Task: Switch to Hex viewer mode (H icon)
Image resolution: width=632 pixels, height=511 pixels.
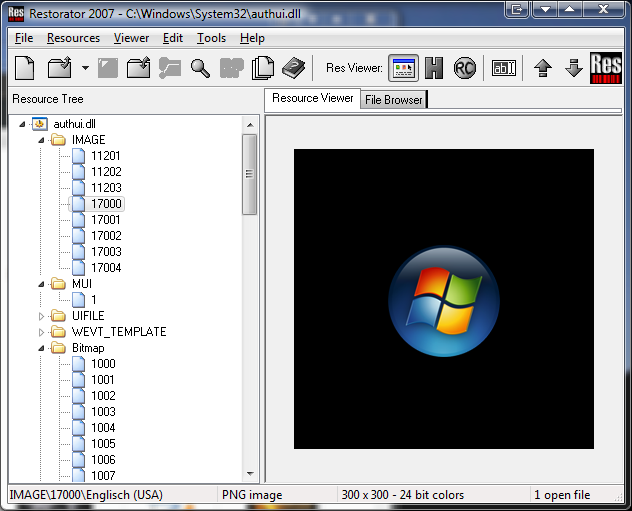Action: [x=434, y=68]
